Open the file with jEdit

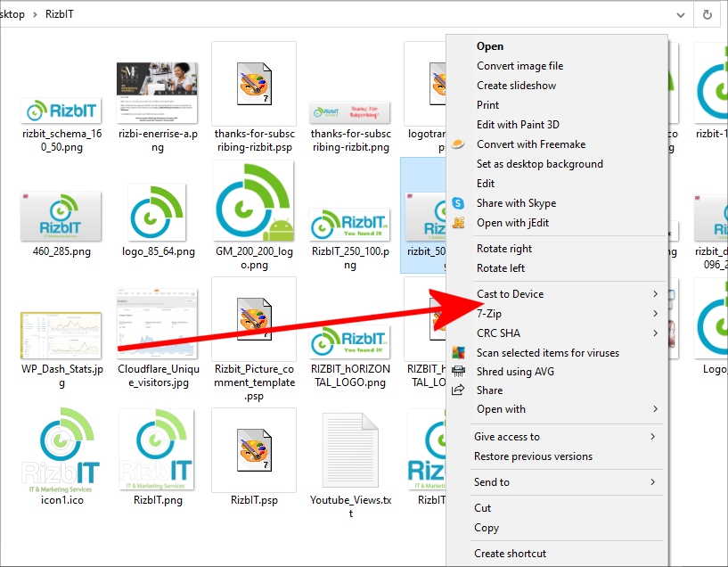[x=515, y=223]
